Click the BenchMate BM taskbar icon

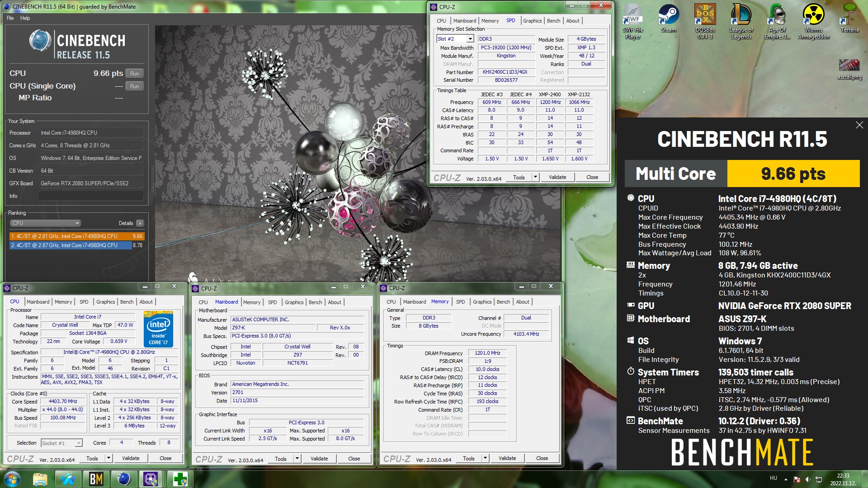tap(96, 479)
